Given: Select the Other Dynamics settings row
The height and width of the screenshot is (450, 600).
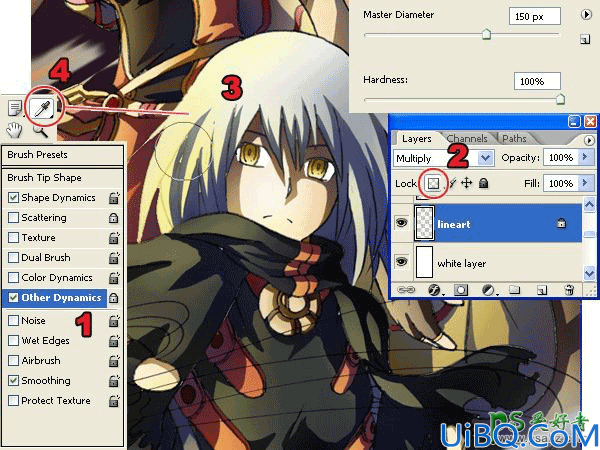Looking at the screenshot, I should [54, 298].
